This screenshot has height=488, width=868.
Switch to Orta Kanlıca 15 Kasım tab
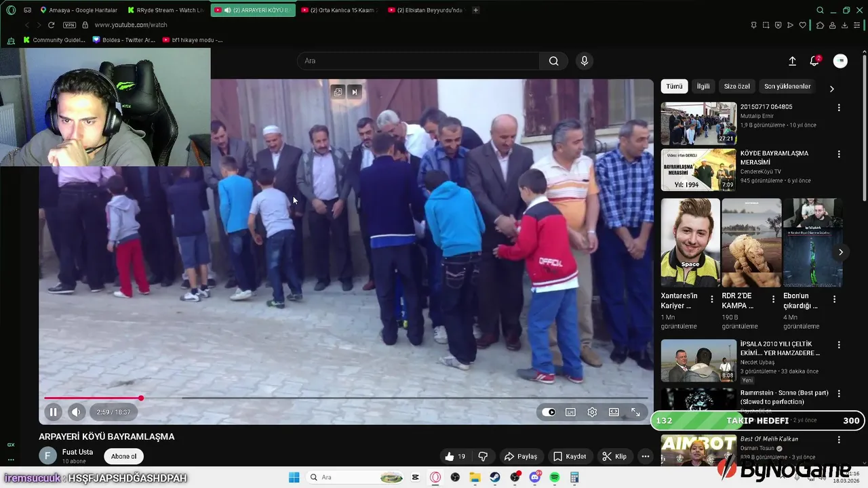(340, 10)
